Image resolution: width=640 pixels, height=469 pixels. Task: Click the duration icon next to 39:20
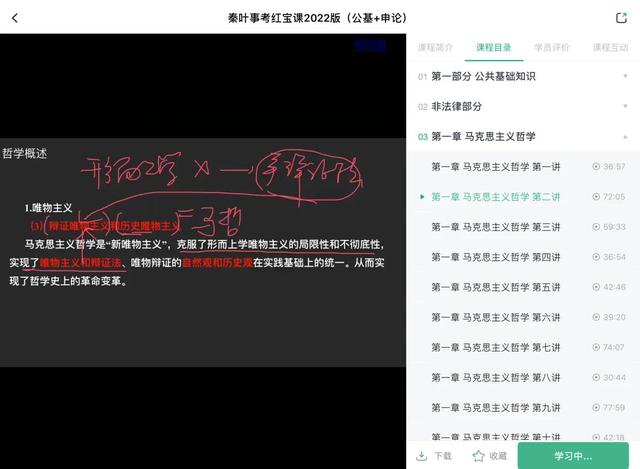[x=596, y=317]
